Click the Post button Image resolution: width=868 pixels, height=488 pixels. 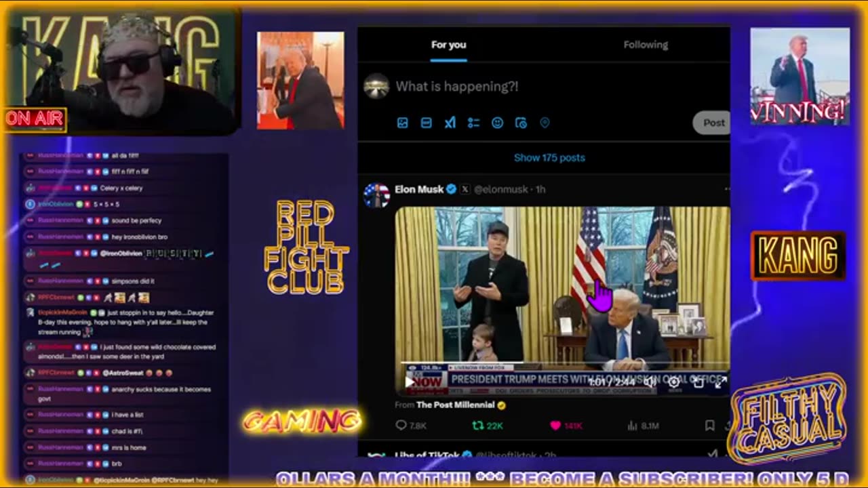coord(712,123)
